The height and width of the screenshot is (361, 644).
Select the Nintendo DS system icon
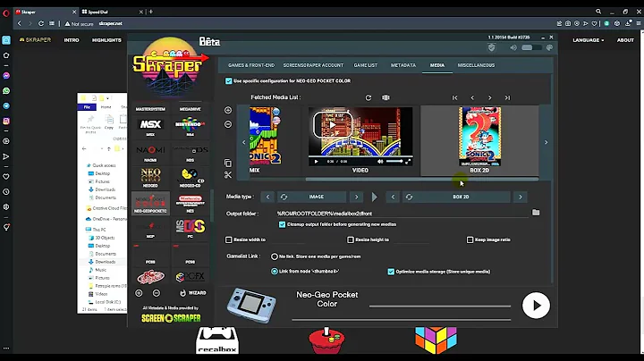pyautogui.click(x=191, y=153)
